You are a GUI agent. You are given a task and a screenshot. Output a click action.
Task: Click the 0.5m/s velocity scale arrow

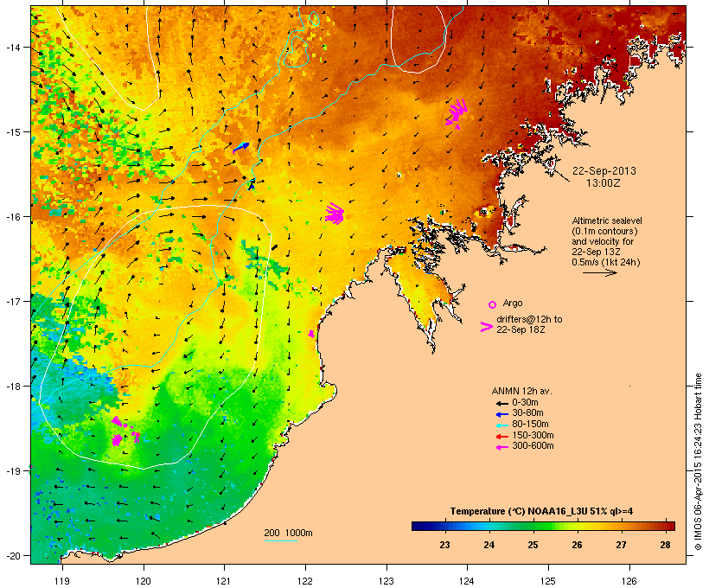coord(599,272)
